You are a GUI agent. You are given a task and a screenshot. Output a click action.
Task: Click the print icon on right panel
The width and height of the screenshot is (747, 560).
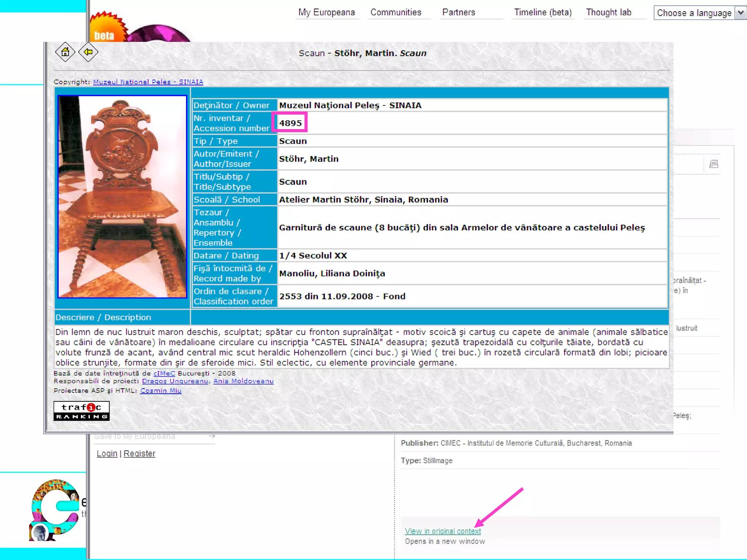pos(713,164)
